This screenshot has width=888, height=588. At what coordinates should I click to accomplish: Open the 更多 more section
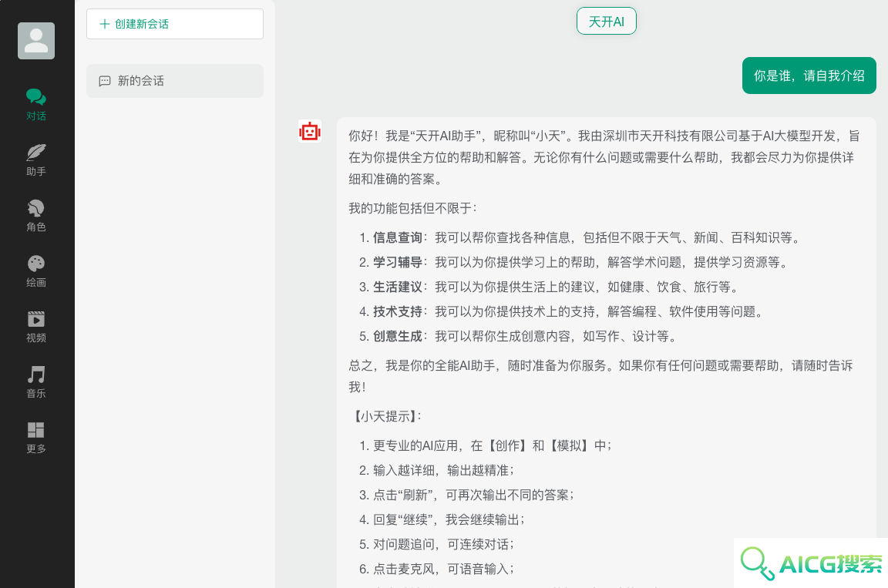pyautogui.click(x=36, y=438)
